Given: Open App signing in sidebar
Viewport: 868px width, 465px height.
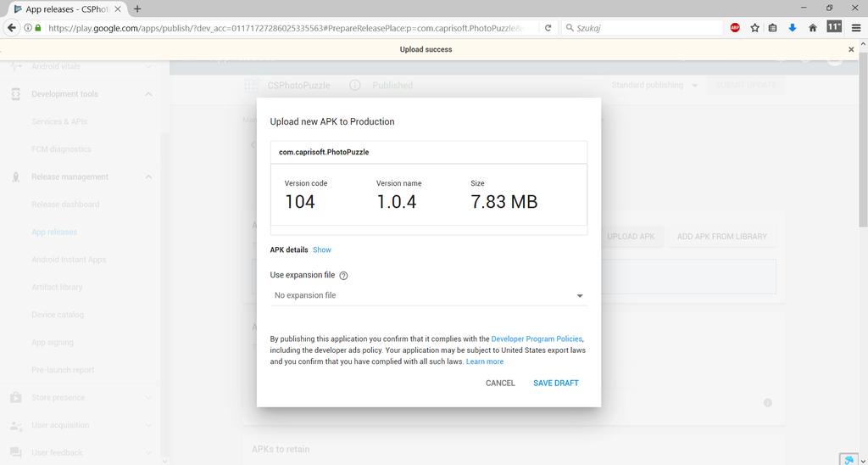Looking at the screenshot, I should (x=52, y=343).
